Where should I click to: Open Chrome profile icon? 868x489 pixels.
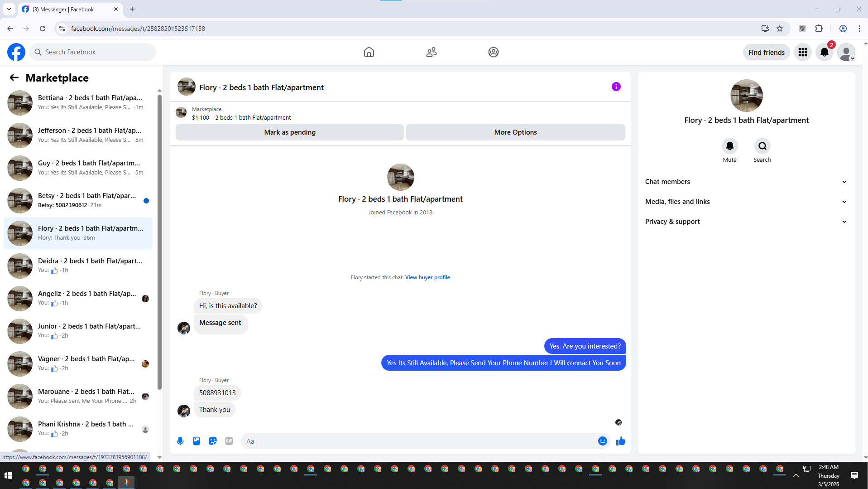click(x=843, y=29)
